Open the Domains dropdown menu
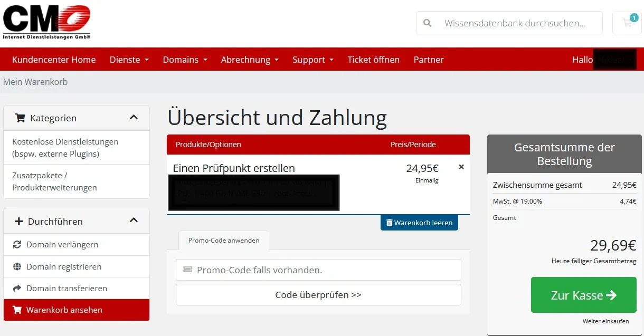 [x=185, y=60]
